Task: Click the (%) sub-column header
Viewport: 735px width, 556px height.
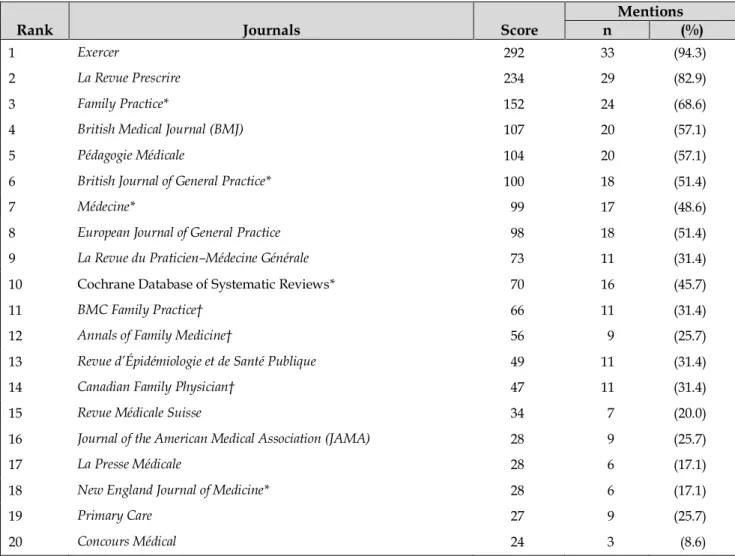Action: (x=692, y=30)
